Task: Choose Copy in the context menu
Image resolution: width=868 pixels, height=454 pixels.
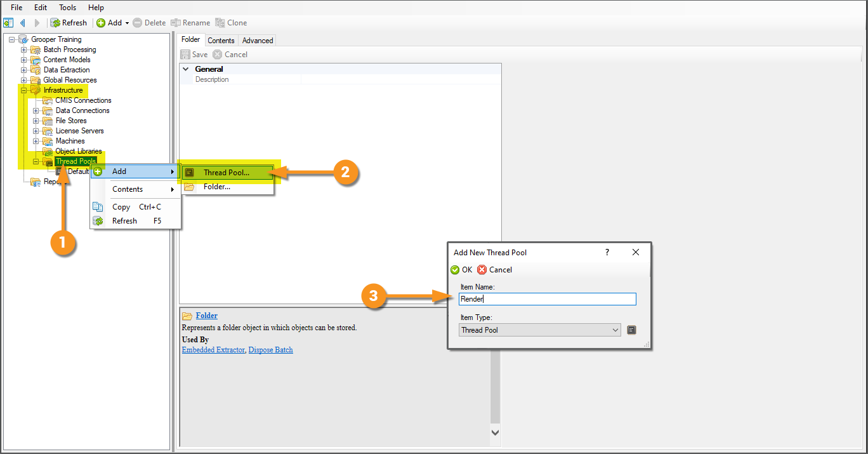Action: (x=136, y=207)
